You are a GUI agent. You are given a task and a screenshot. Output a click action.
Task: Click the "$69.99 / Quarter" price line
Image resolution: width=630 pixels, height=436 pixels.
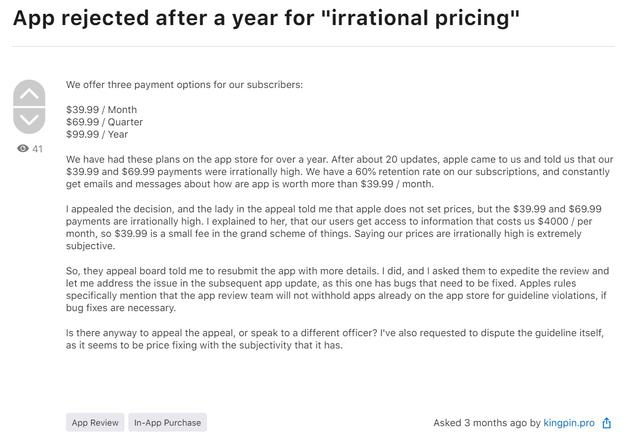[105, 122]
